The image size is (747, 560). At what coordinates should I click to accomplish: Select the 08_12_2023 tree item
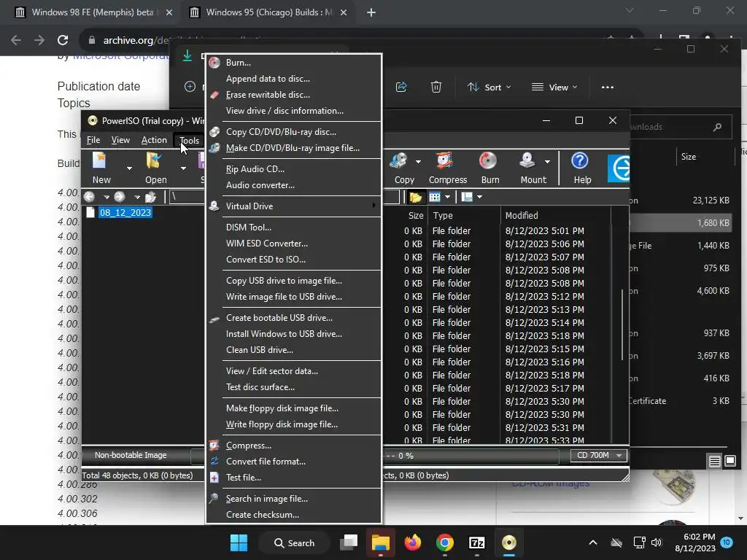pos(125,212)
